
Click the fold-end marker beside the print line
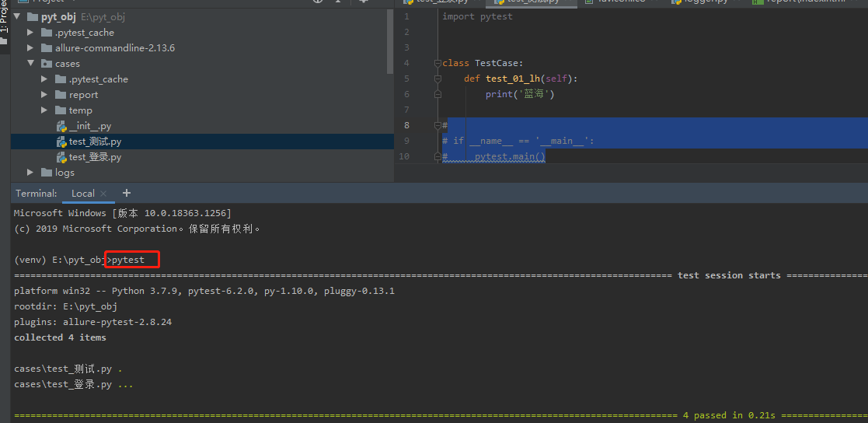437,94
